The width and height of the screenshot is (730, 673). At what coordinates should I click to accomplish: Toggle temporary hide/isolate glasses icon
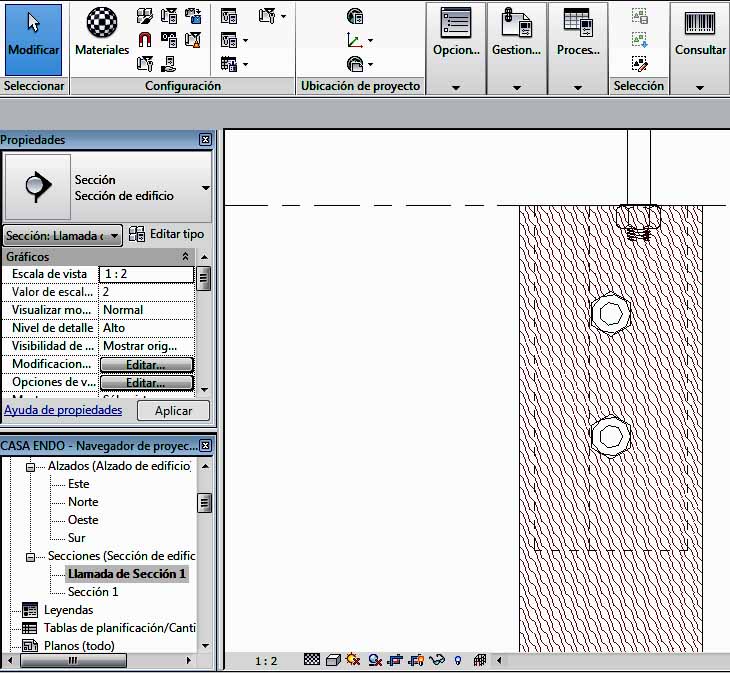point(437,661)
